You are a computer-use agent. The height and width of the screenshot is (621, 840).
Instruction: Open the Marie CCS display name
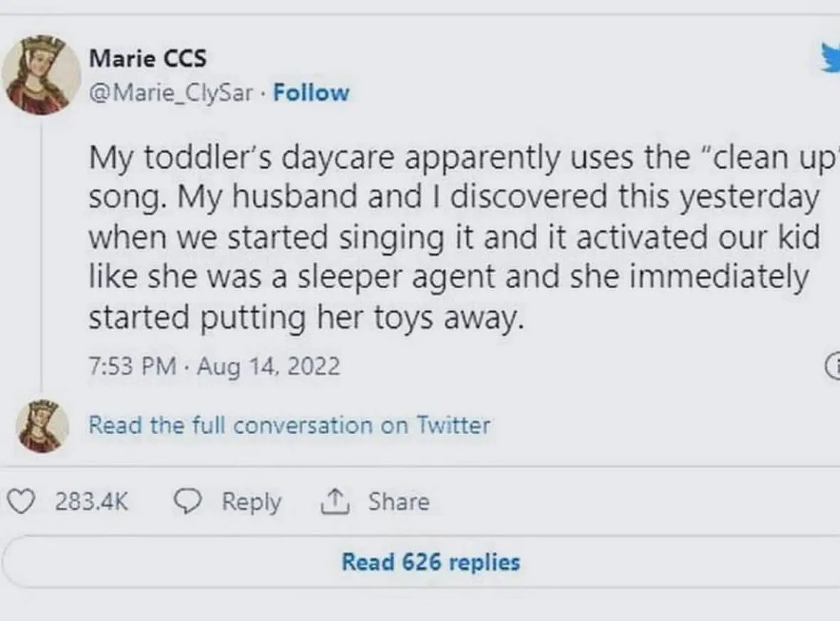pyautogui.click(x=147, y=58)
